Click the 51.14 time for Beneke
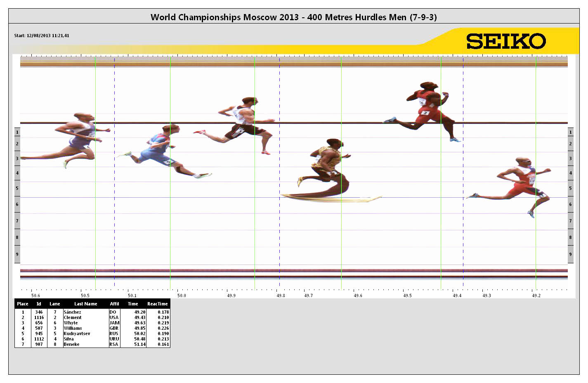Screen dimensions: 588x383 point(140,344)
